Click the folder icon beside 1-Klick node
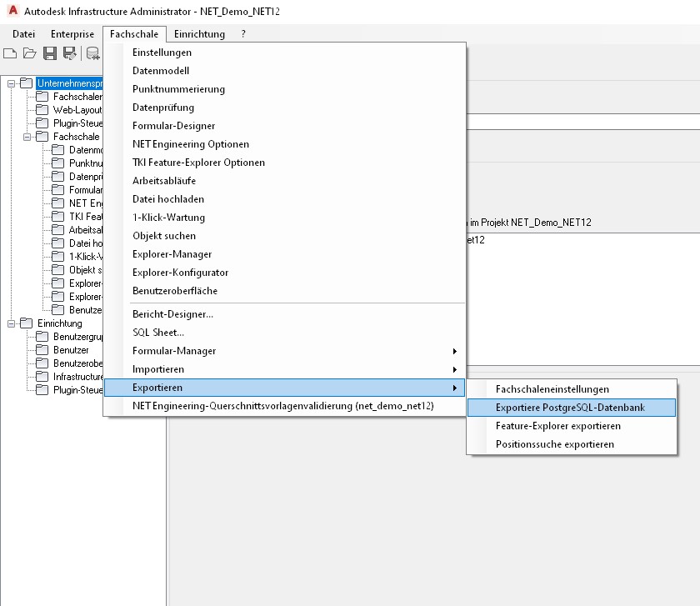The width and height of the screenshot is (700, 606). pos(57,257)
